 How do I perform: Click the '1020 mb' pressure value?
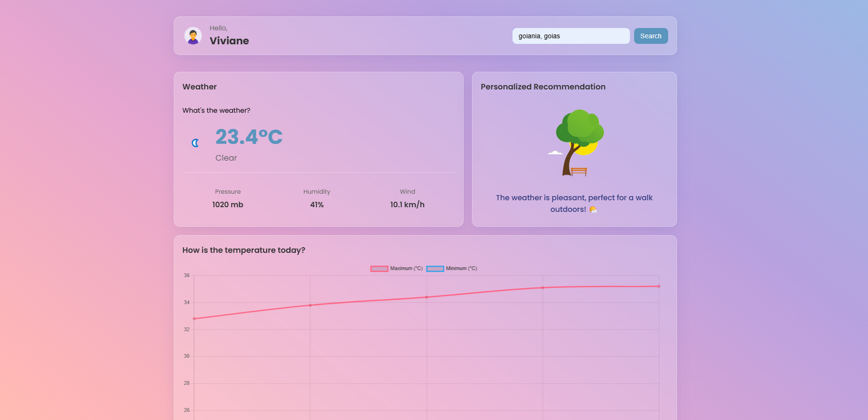pyautogui.click(x=228, y=205)
